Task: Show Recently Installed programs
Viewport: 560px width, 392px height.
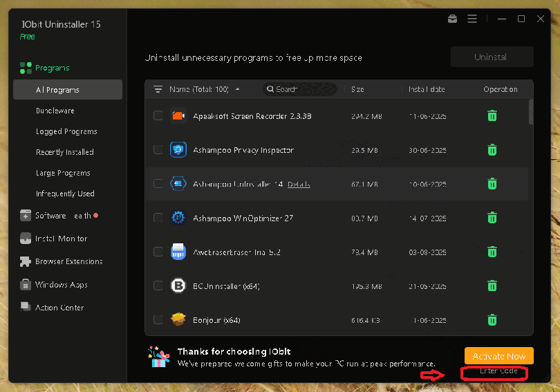Action: pos(65,152)
